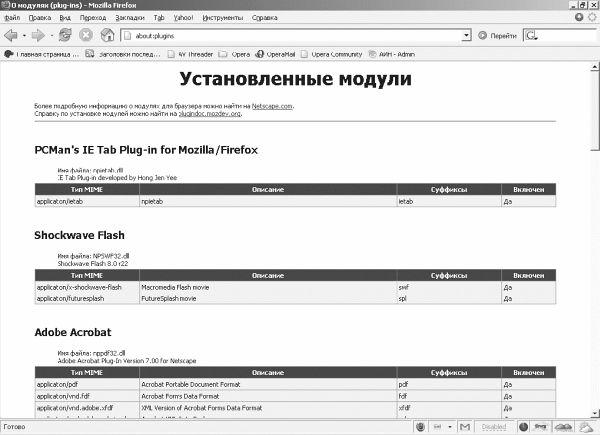600x435 pixels.
Task: Click the Adobe Acrobat heading
Action: point(73,332)
